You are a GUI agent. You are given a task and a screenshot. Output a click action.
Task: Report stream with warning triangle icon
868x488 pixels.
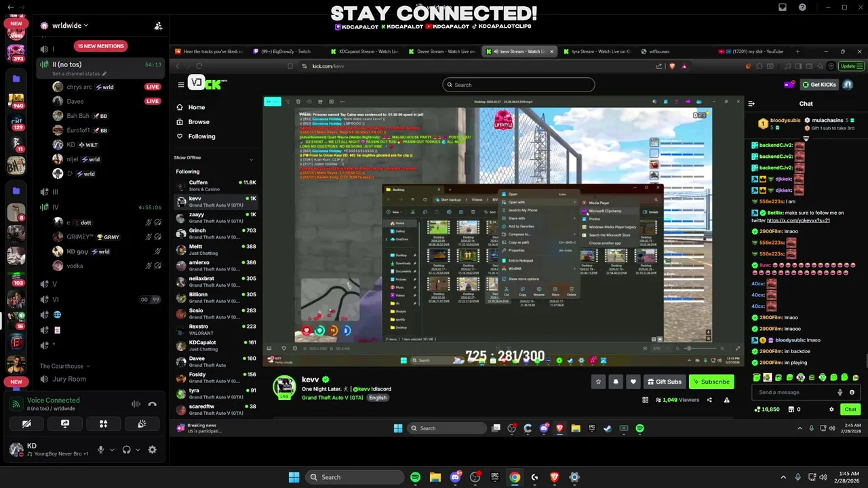(x=726, y=400)
